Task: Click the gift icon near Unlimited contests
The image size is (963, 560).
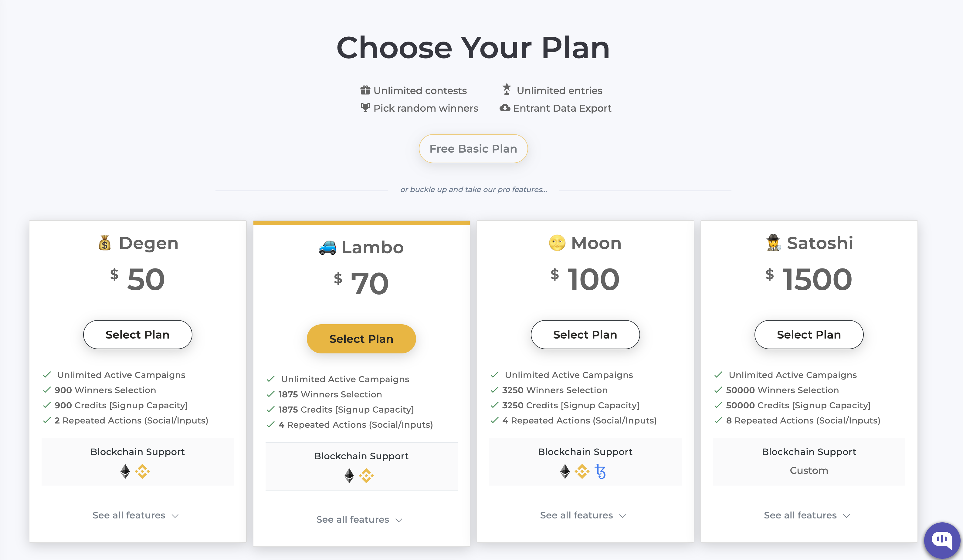Action: click(x=365, y=90)
